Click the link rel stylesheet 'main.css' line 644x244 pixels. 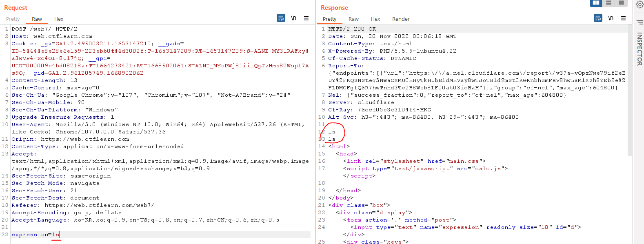[414, 161]
